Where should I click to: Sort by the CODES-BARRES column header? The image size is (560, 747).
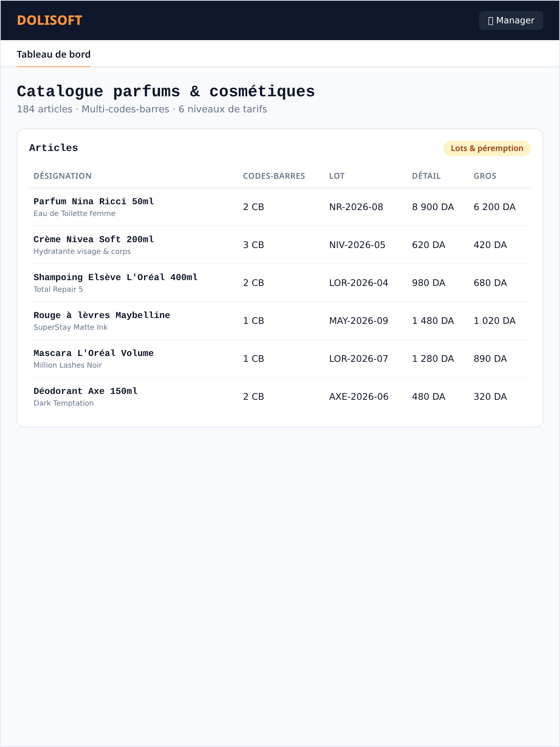(274, 176)
